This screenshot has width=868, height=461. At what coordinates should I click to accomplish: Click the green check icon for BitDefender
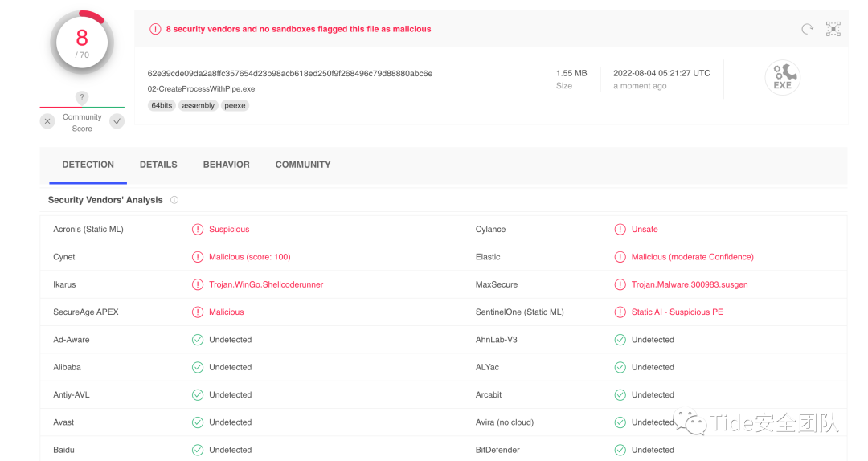pyautogui.click(x=620, y=450)
